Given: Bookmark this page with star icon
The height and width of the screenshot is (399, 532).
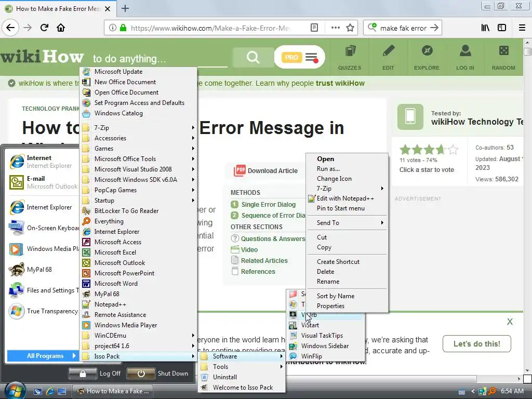Looking at the screenshot, I should pos(350,28).
